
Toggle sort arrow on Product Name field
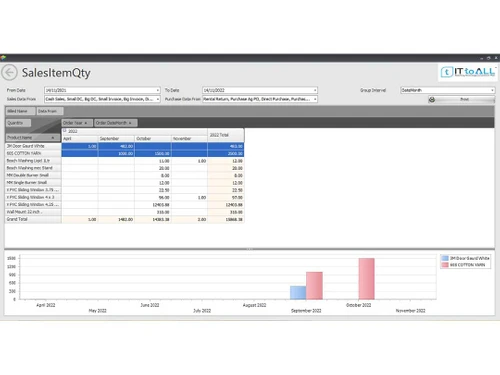pyautogui.click(x=53, y=138)
